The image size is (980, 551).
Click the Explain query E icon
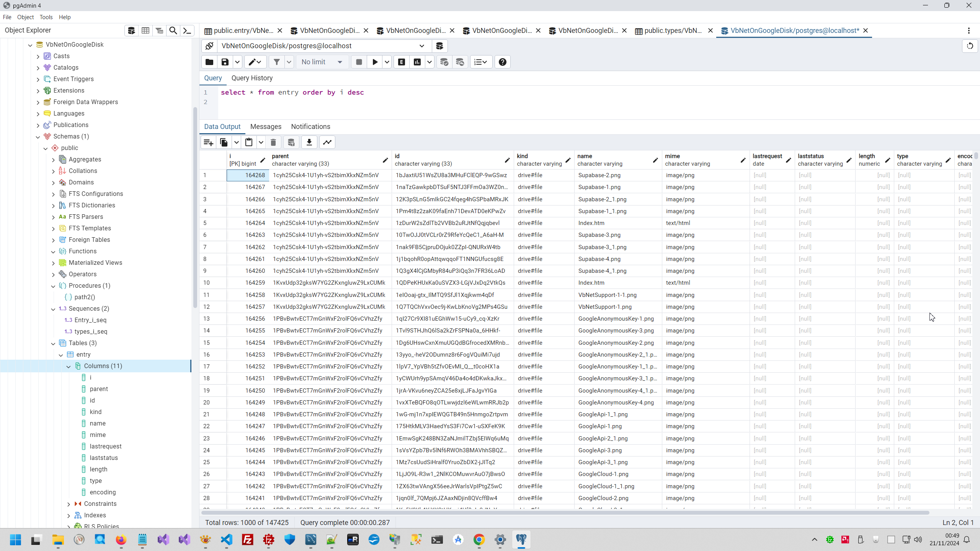click(402, 62)
